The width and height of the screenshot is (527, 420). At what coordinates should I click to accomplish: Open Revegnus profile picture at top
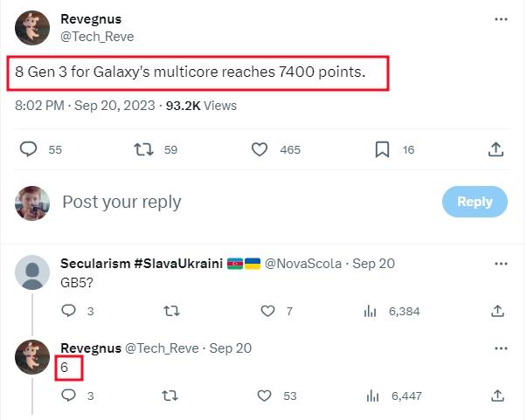pos(33,28)
